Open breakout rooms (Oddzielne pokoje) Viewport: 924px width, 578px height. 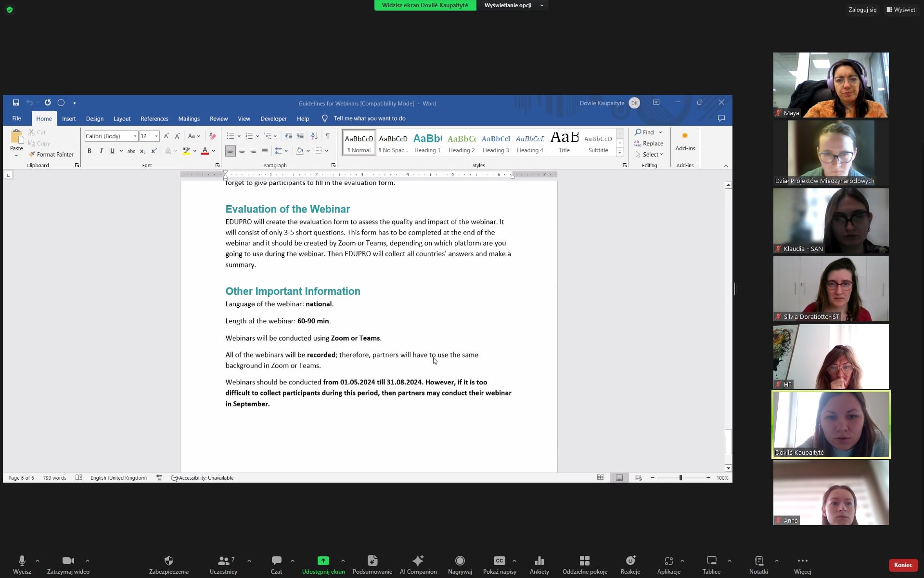pos(585,565)
